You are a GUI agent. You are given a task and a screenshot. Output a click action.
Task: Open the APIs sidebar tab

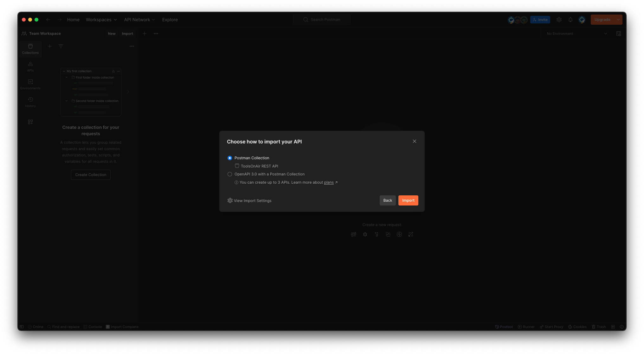click(30, 67)
